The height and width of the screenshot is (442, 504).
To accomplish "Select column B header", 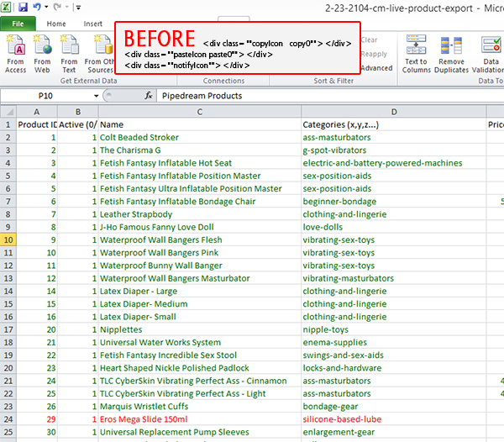I will coord(78,112).
